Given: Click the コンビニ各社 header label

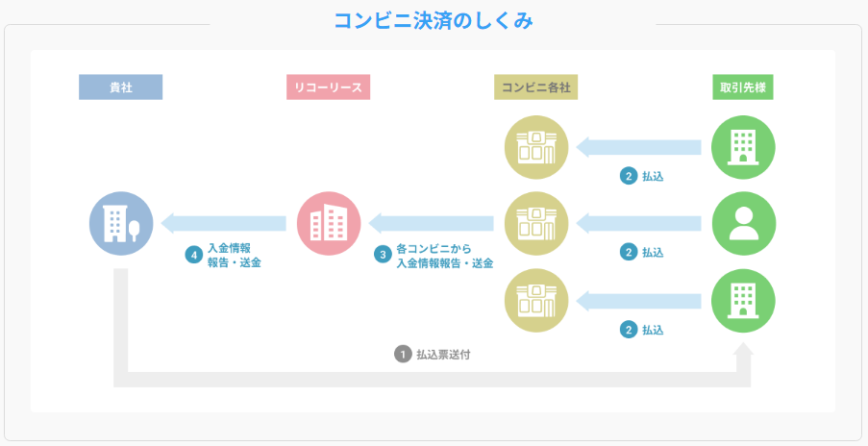Looking at the screenshot, I should (x=536, y=87).
